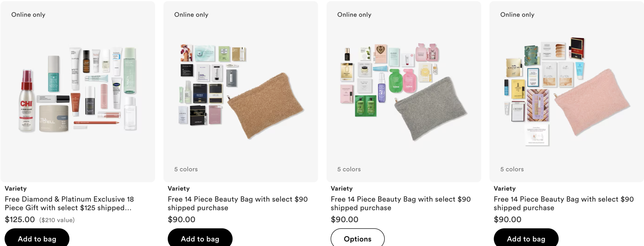Click the $125.00 price of the first product
644x246 pixels.
click(20, 219)
